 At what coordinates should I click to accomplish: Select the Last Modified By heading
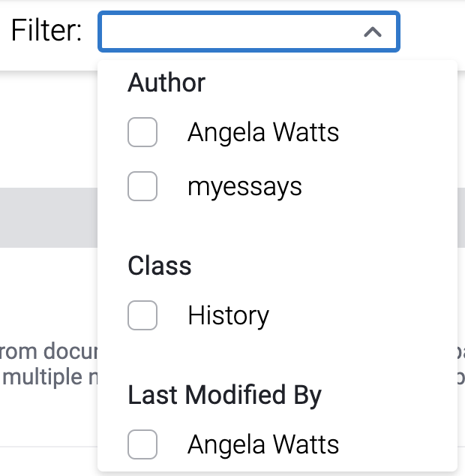(224, 395)
